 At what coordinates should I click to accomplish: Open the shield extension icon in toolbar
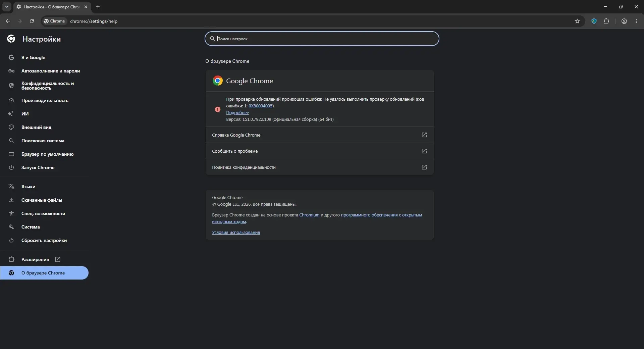pyautogui.click(x=594, y=21)
